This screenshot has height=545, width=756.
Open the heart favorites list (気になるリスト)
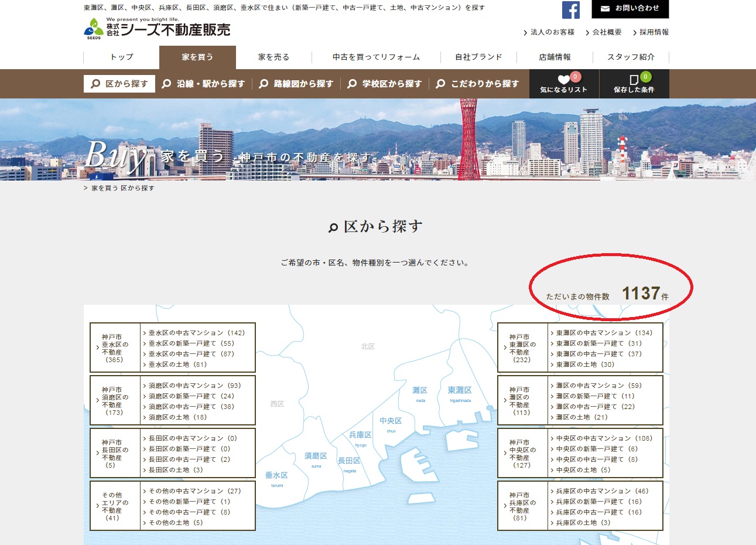tap(563, 84)
